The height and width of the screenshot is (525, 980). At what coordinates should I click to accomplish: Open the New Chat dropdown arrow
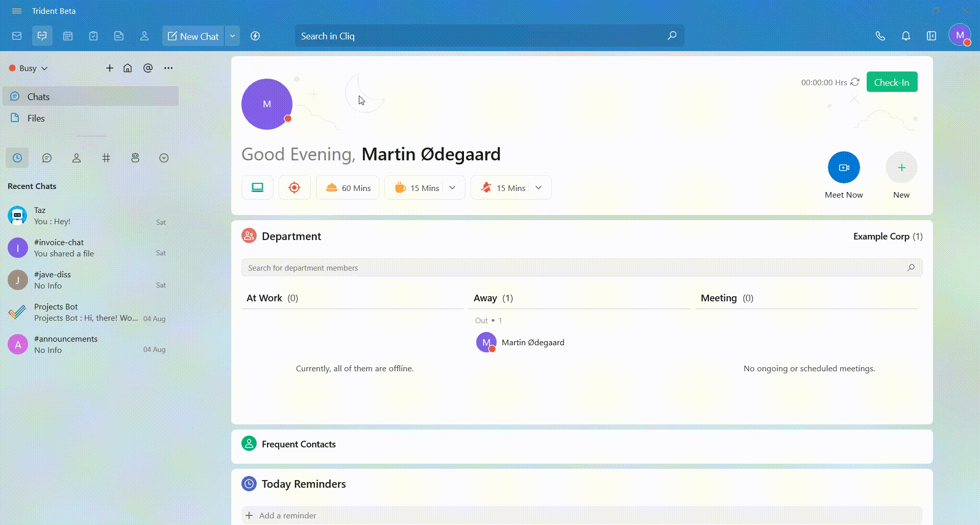[x=232, y=36]
